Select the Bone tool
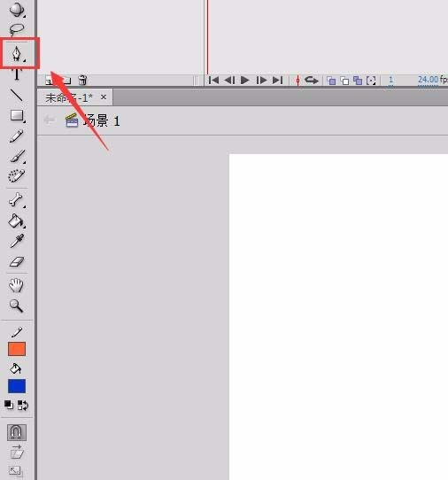The height and width of the screenshot is (480, 448). click(x=17, y=200)
